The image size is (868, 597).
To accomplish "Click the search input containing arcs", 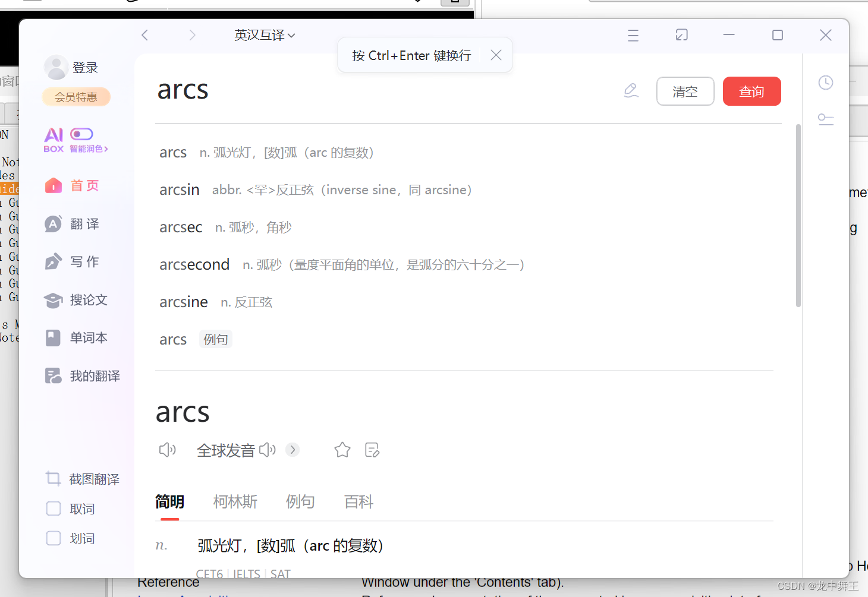I will coord(380,91).
